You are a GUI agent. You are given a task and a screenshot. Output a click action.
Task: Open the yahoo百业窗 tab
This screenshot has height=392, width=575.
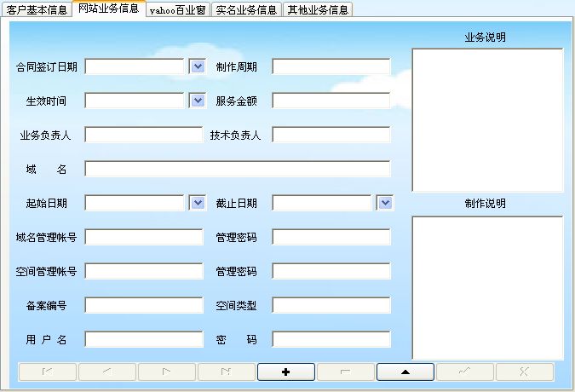click(178, 9)
